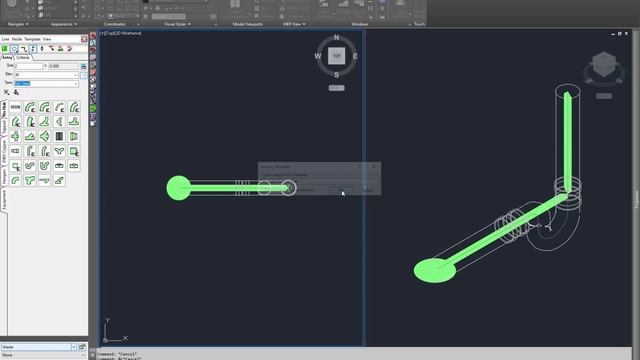
Task: Click the Windows ribbon panel label
Action: (x=360, y=24)
